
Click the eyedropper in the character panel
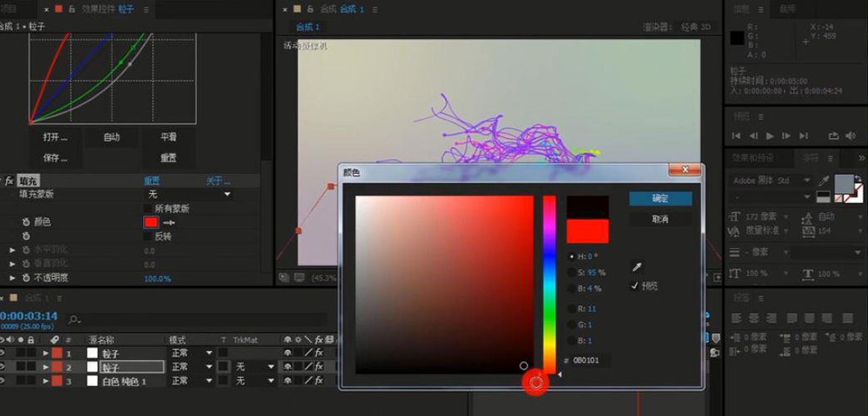(x=824, y=181)
